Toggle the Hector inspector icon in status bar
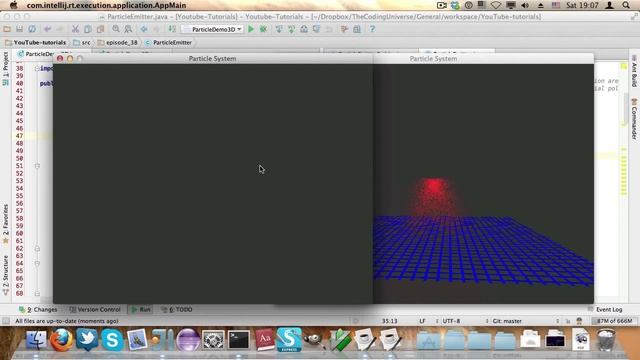Image resolution: width=640 pixels, height=360 pixels. tap(579, 321)
